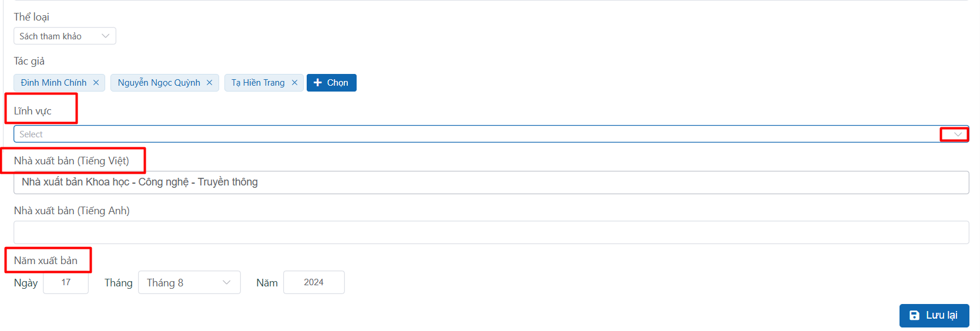This screenshot has width=980, height=331.
Task: Expand the Lĩnh vực Select field
Action: pos(470,134)
